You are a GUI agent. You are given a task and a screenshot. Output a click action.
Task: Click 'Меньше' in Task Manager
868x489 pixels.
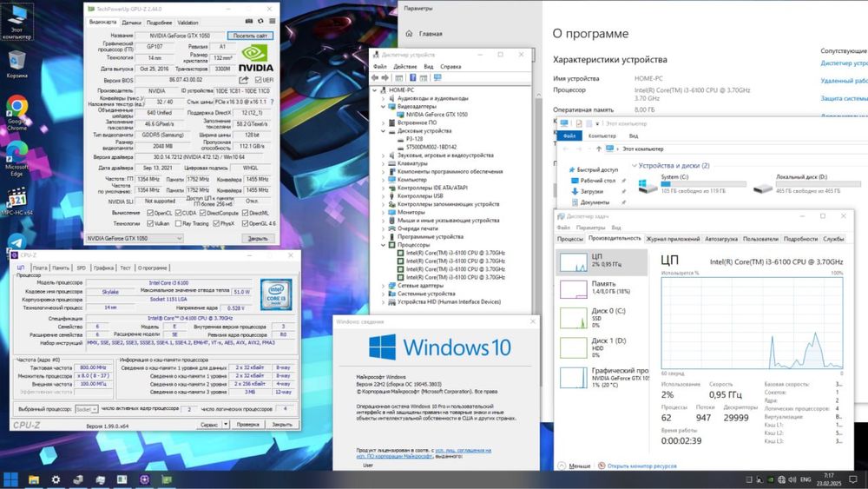(579, 466)
